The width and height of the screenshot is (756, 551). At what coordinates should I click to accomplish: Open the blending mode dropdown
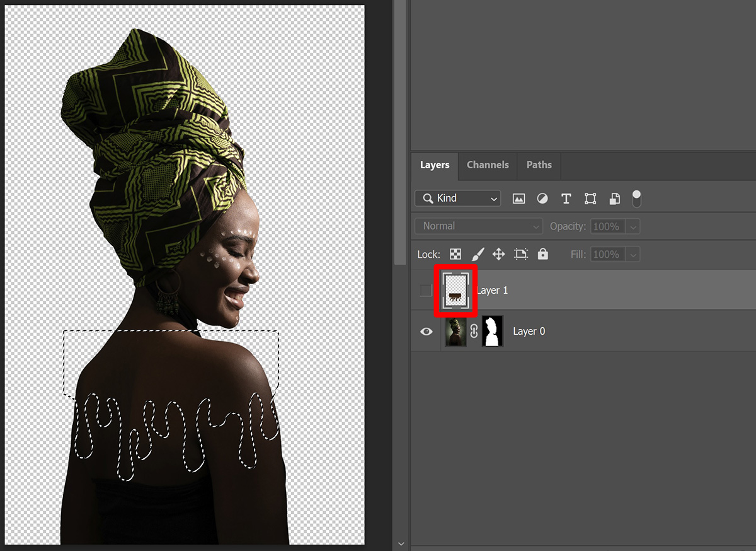[478, 225]
